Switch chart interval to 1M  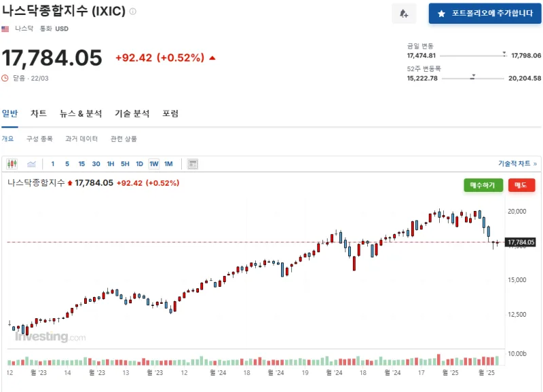pyautogui.click(x=168, y=163)
